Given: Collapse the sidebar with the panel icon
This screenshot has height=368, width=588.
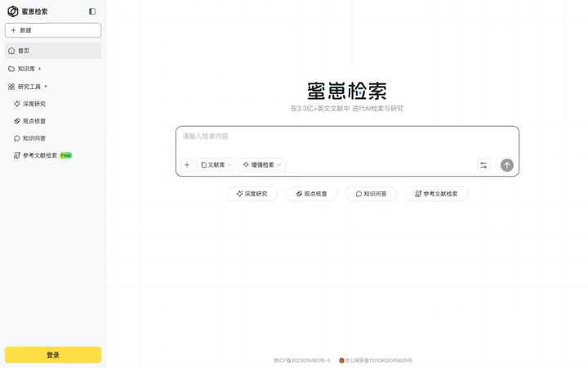Looking at the screenshot, I should [x=92, y=11].
